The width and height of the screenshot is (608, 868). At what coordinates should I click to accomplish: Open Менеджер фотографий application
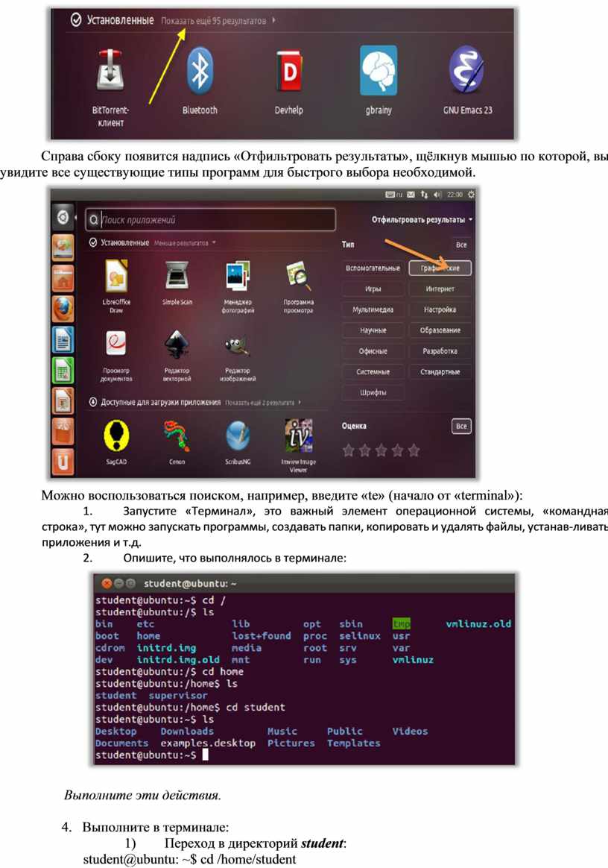tap(238, 276)
